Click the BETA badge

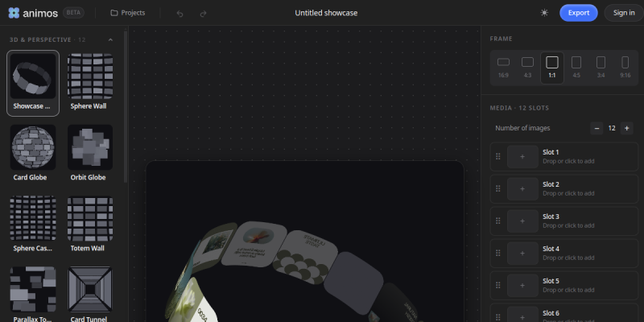coord(73,13)
